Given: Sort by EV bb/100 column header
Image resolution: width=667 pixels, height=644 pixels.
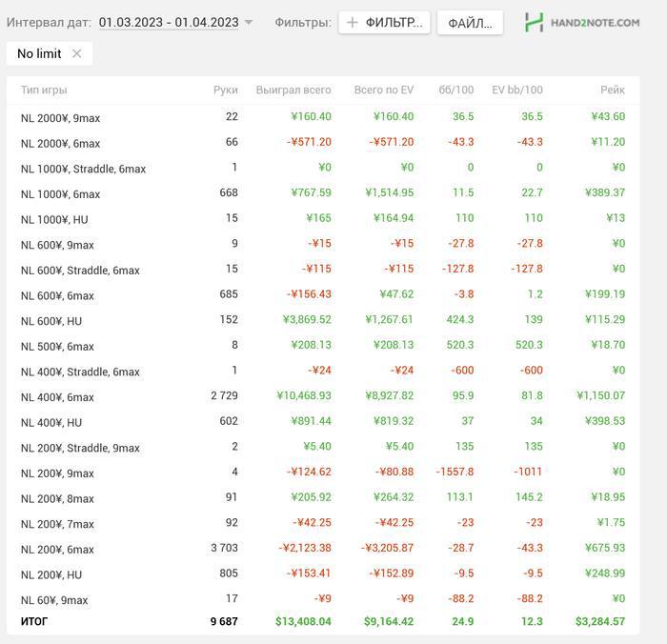Looking at the screenshot, I should point(517,90).
